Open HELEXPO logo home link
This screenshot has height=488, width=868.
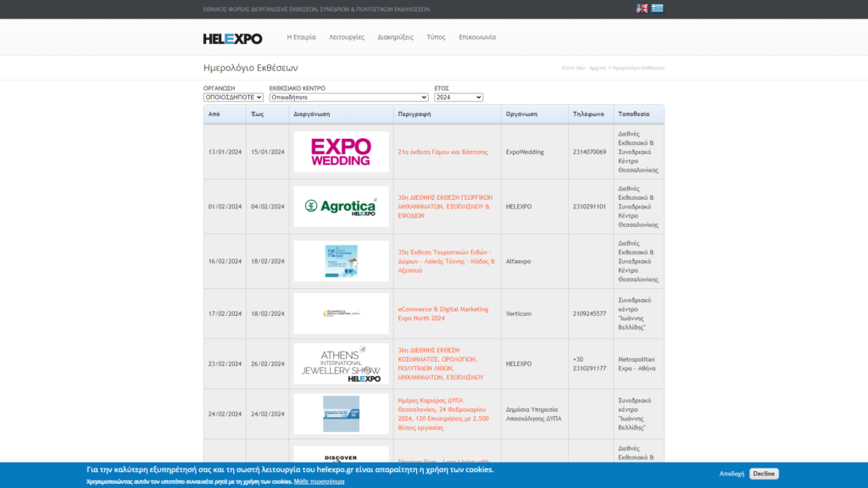coord(232,39)
